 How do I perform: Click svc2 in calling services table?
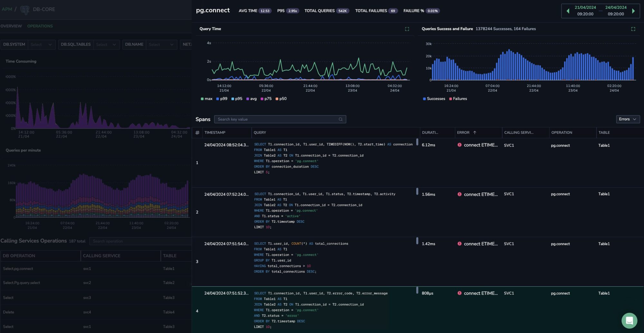pos(87,283)
